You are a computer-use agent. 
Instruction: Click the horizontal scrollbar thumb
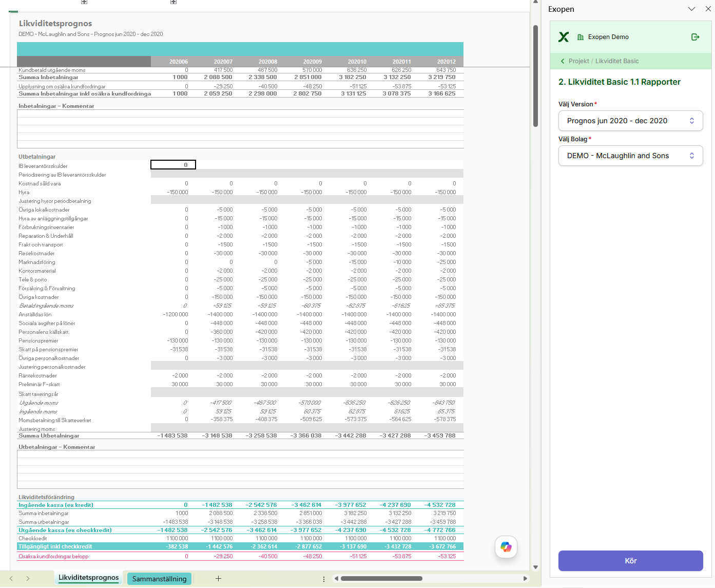point(381,578)
